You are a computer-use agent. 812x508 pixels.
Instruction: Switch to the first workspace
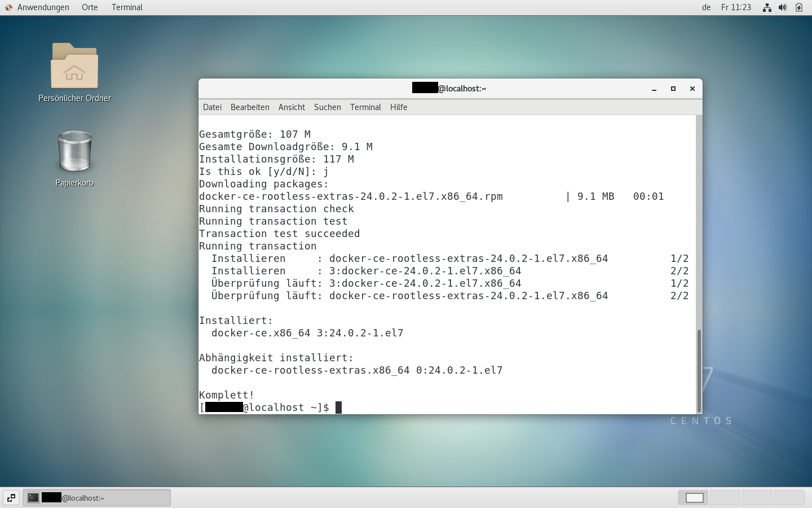694,498
